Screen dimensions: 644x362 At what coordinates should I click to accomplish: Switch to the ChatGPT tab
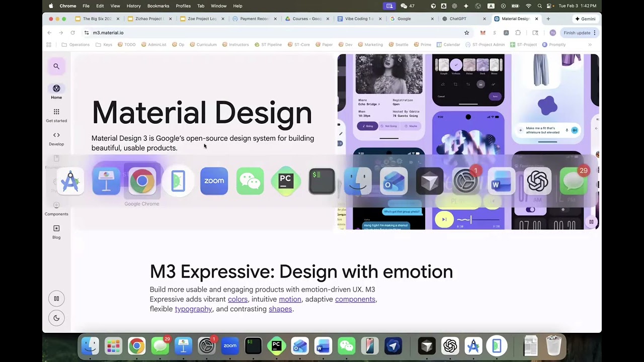463,19
